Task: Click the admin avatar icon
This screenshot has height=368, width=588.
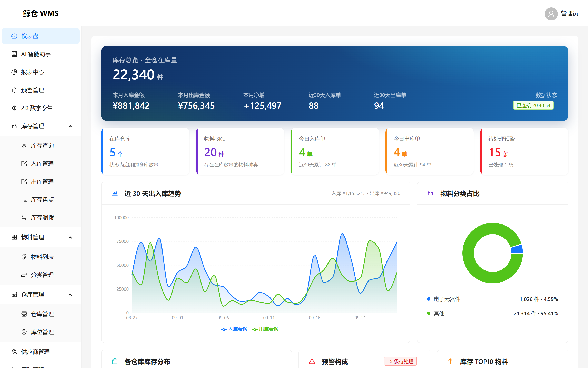Action: (551, 14)
